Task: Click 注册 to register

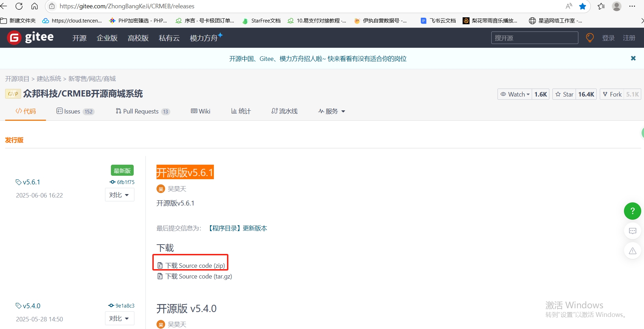Action: pyautogui.click(x=629, y=38)
